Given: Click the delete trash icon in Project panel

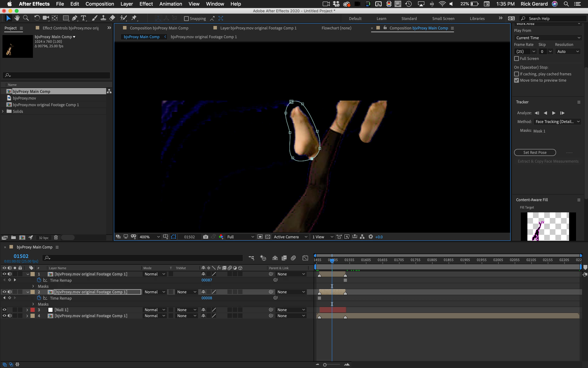Looking at the screenshot, I should pyautogui.click(x=56, y=238).
